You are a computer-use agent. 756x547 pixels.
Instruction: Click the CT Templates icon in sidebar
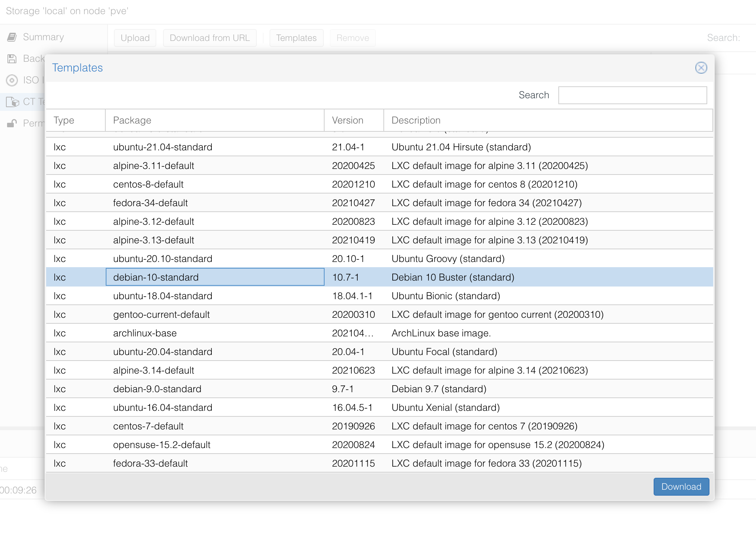(x=12, y=102)
